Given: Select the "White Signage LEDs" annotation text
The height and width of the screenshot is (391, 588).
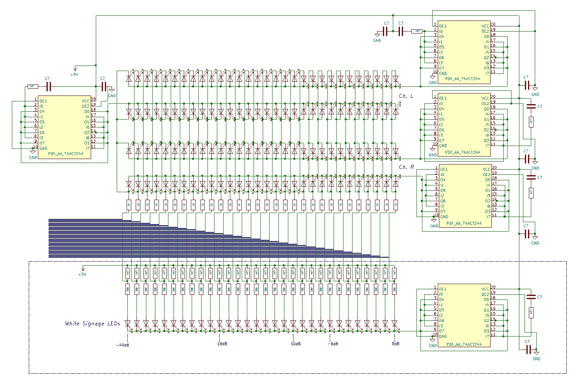Looking at the screenshot, I should pyautogui.click(x=92, y=324).
